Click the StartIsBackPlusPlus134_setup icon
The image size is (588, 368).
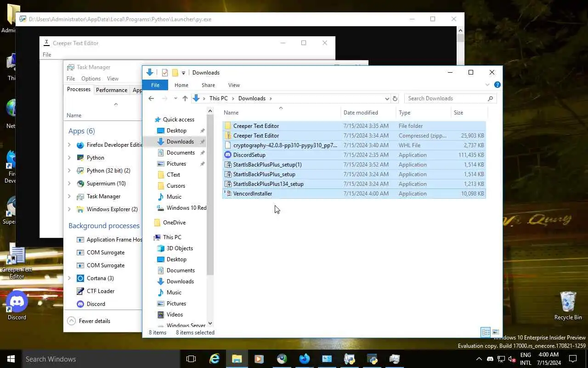pos(228,184)
